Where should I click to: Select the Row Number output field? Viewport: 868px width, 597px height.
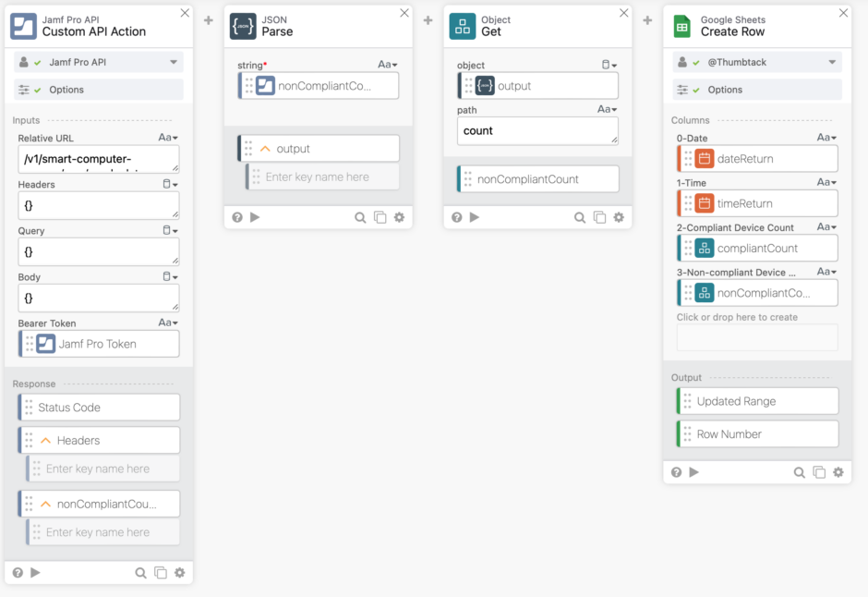pyautogui.click(x=757, y=434)
